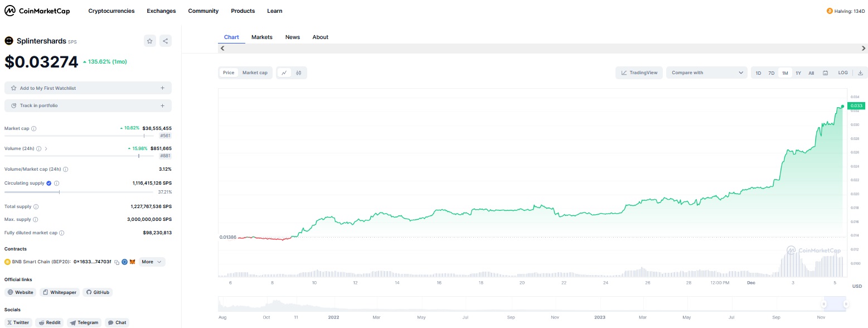The height and width of the screenshot is (328, 868).
Task: Select Price chart mode
Action: (229, 73)
